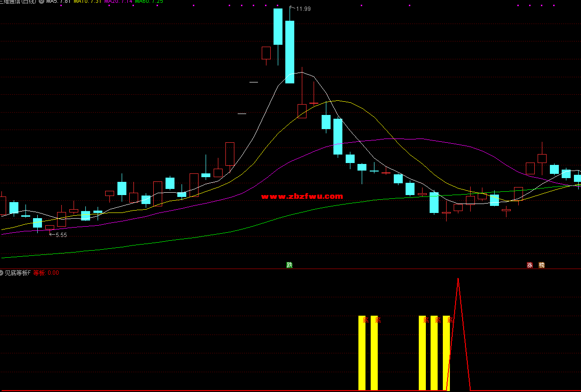The width and height of the screenshot is (581, 392).
Task: Click the orange 榜 event marker icon
Action: tap(541, 265)
